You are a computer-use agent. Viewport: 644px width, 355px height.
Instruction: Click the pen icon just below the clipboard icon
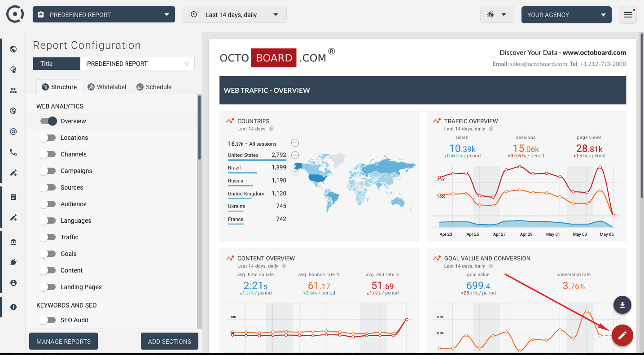tap(13, 218)
